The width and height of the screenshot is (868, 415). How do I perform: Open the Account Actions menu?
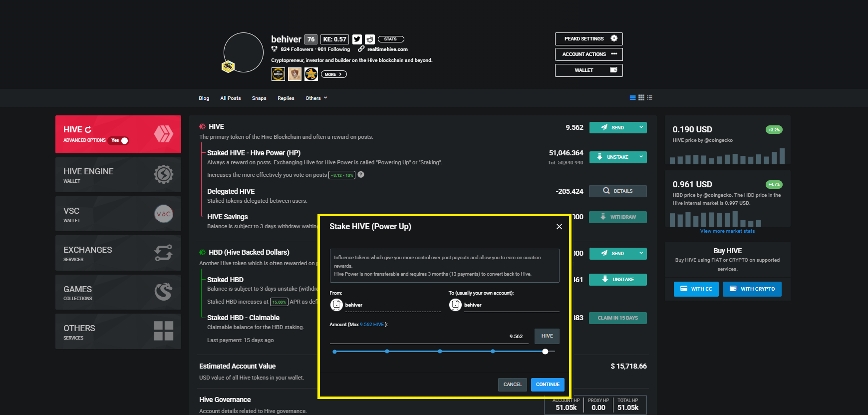pyautogui.click(x=589, y=54)
